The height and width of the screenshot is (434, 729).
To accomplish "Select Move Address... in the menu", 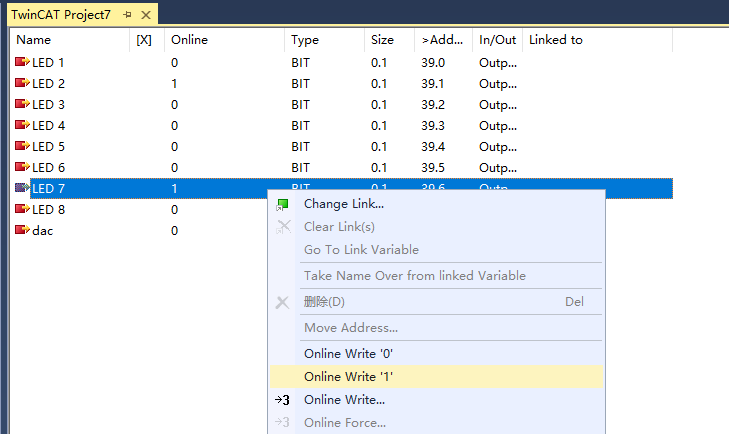I will pos(351,327).
